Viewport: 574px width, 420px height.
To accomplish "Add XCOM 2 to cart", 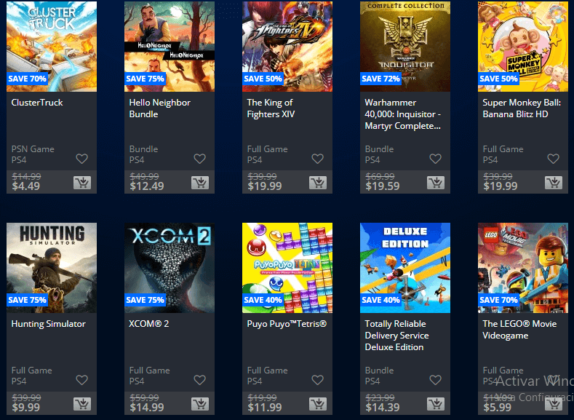I will click(x=200, y=404).
